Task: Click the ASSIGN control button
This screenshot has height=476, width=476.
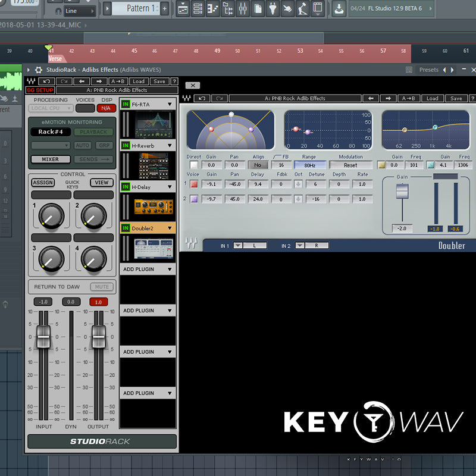Action: pyautogui.click(x=43, y=183)
